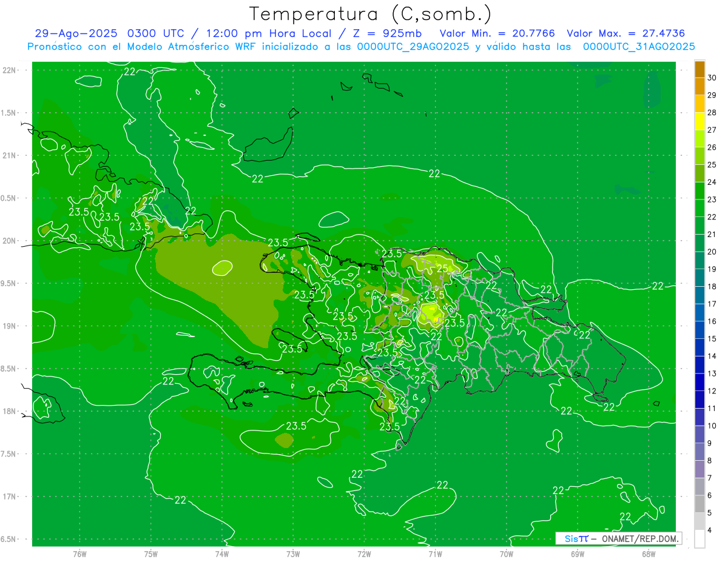Click the "20N" latitude axis label
The image size is (728, 562).
(10, 241)
